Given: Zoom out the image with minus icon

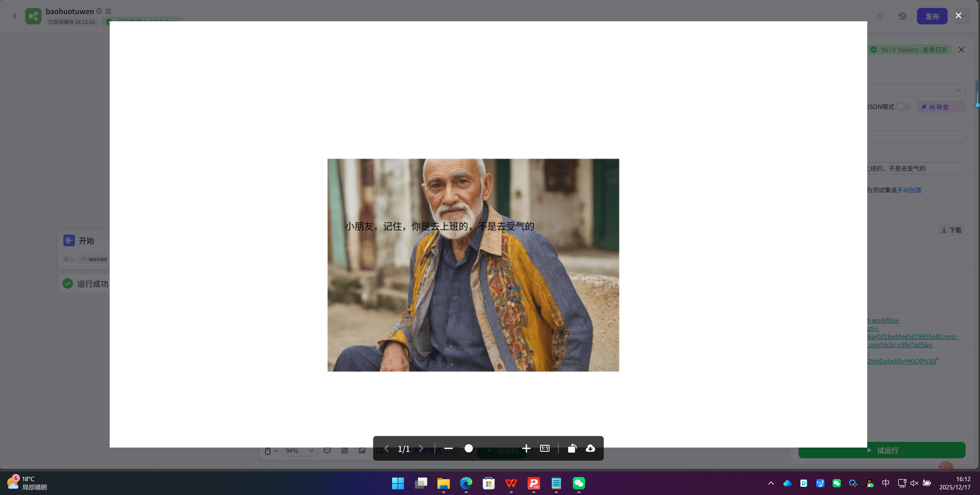Looking at the screenshot, I should click(448, 448).
